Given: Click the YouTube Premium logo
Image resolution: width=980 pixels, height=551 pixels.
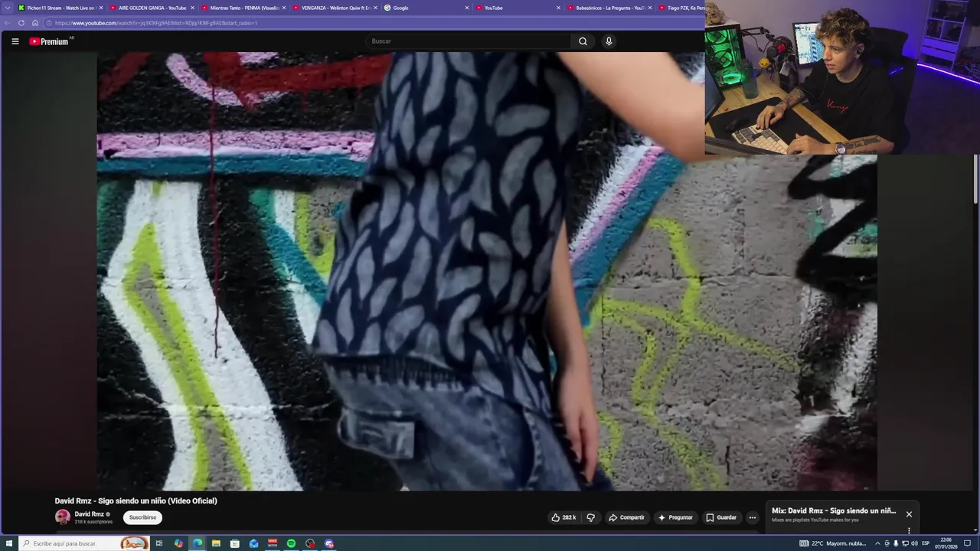Looking at the screenshot, I should pyautogui.click(x=51, y=41).
